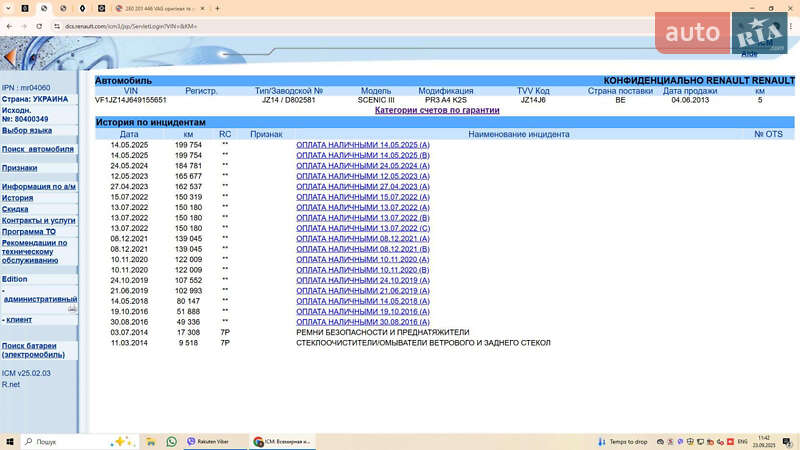Reload the page with the refresh icon
Viewport: 800px width, 450px height.
pyautogui.click(x=39, y=25)
